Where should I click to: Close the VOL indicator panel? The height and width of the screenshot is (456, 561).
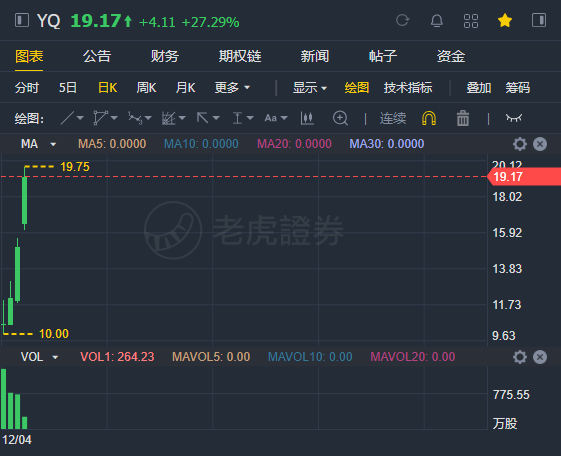coord(540,357)
